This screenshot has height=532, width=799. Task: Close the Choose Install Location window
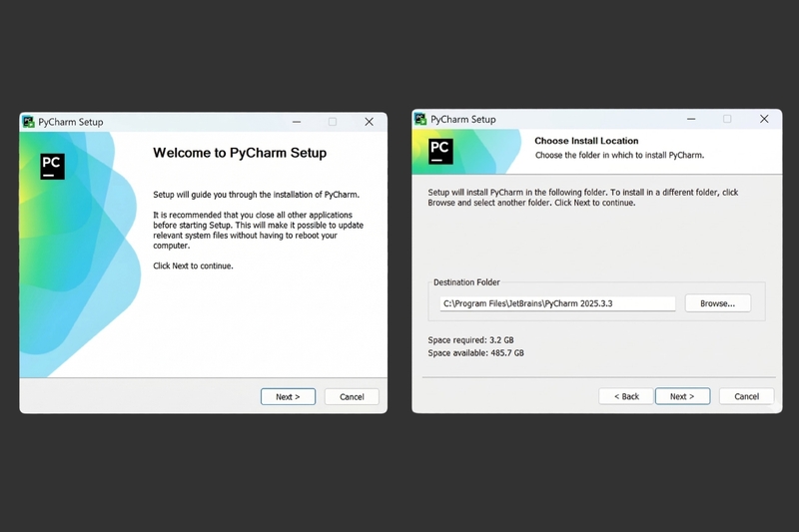pos(764,119)
